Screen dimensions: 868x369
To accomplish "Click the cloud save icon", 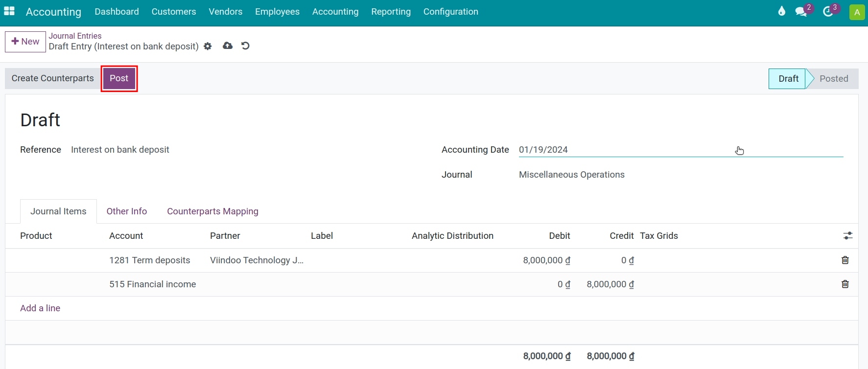I will point(228,46).
